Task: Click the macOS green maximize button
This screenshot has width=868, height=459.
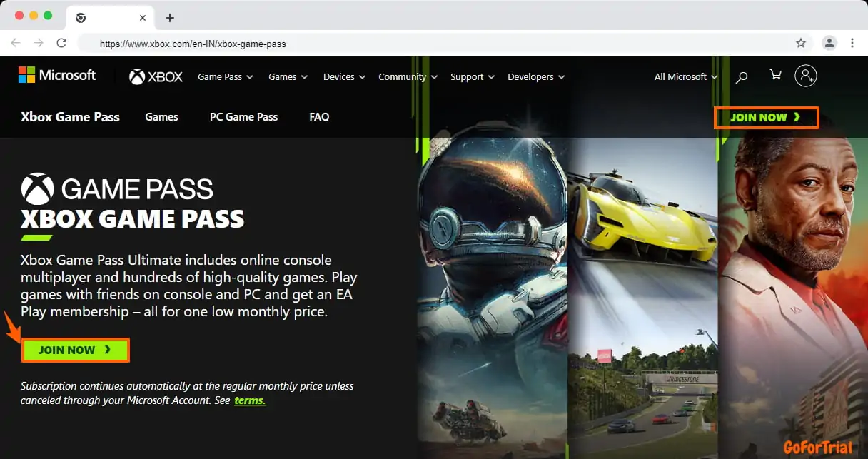Action: coord(48,15)
